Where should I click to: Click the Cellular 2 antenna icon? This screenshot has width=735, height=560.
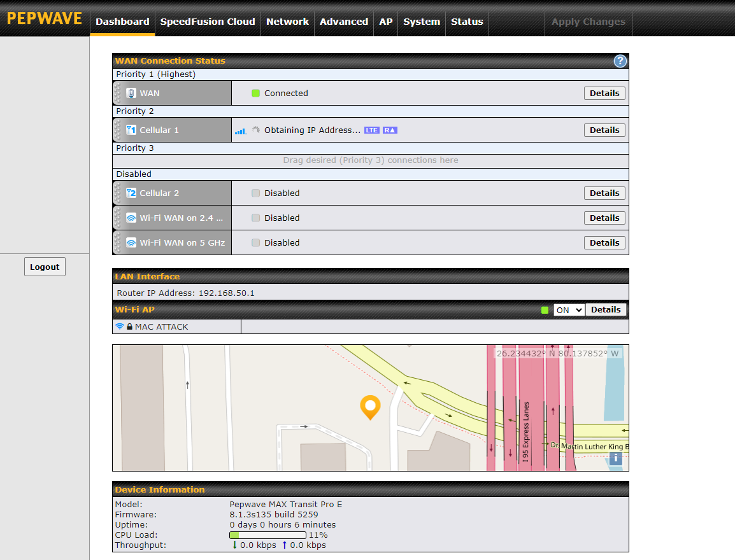tap(131, 193)
